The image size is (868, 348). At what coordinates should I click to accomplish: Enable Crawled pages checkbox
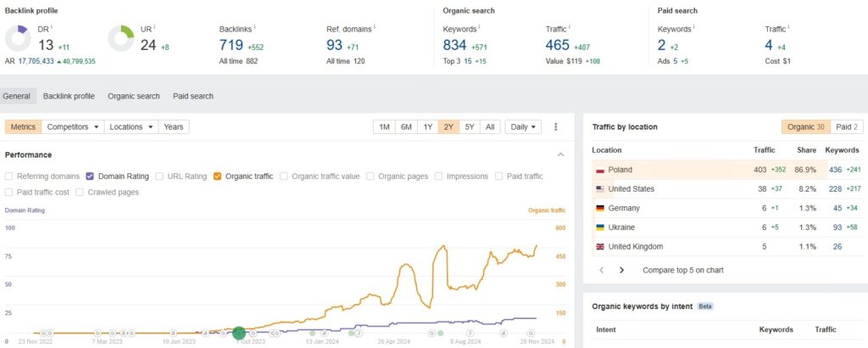click(x=79, y=193)
